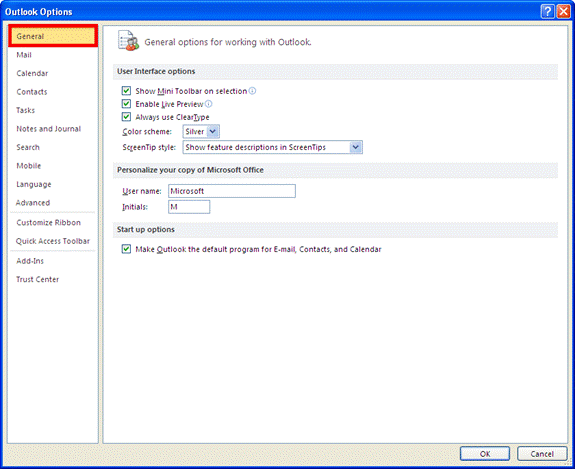Click the OK button
Viewport: 575px width, 469px height.
(x=485, y=454)
